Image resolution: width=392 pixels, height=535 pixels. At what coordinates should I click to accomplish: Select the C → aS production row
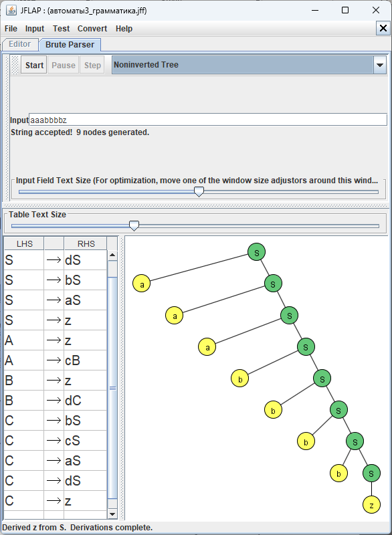pyautogui.click(x=56, y=461)
